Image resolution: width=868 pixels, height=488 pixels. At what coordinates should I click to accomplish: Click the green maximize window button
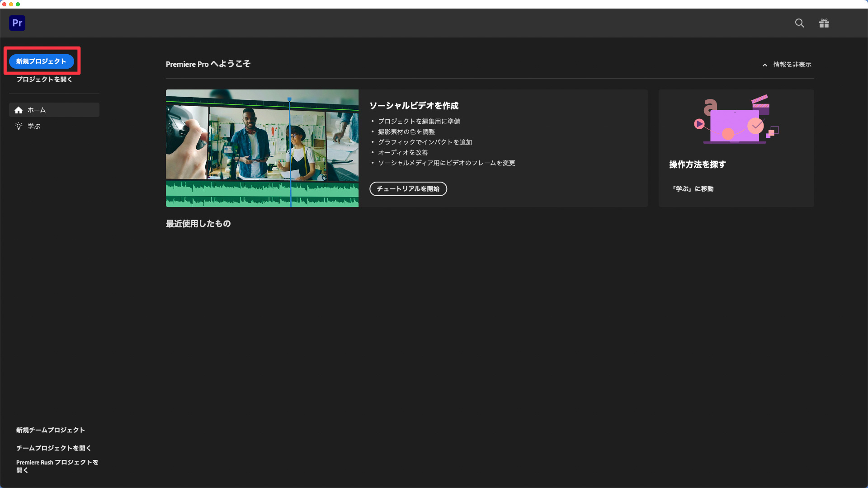18,4
